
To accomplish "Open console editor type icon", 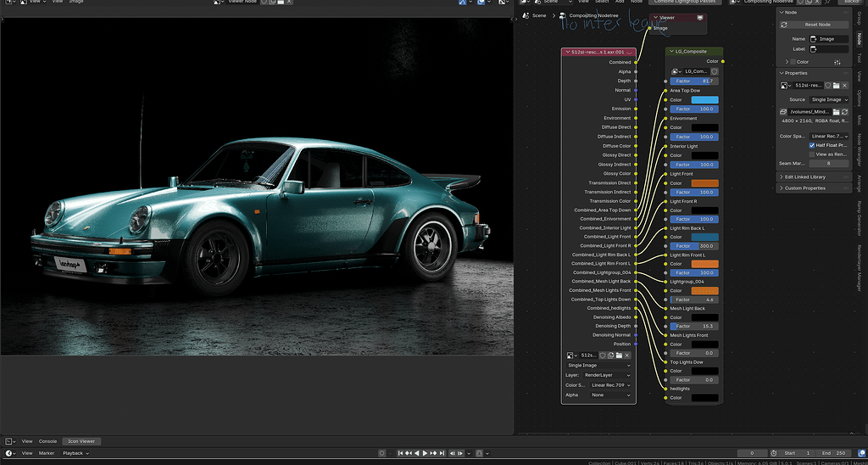I will click(x=10, y=441).
